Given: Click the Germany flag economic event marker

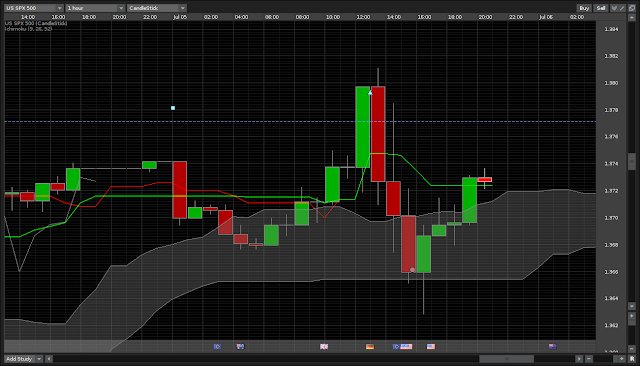Looking at the screenshot, I should pos(370,346).
